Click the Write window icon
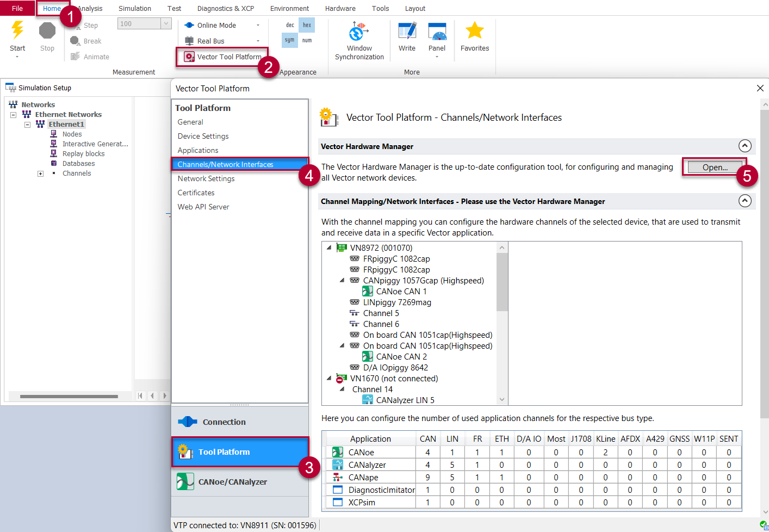This screenshot has height=532, width=769. [x=407, y=32]
